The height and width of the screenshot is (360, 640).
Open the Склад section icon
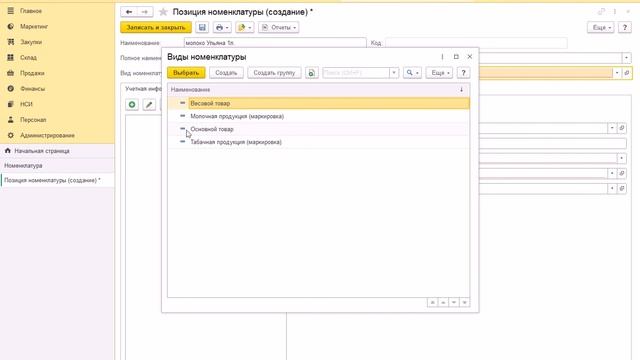pos(11,57)
